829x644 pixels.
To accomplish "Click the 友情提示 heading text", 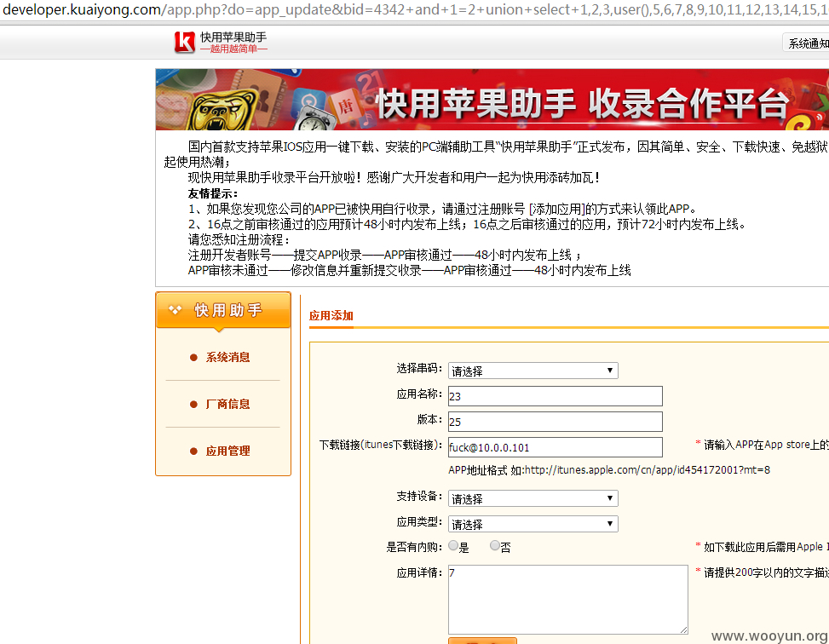I will pyautogui.click(x=213, y=193).
